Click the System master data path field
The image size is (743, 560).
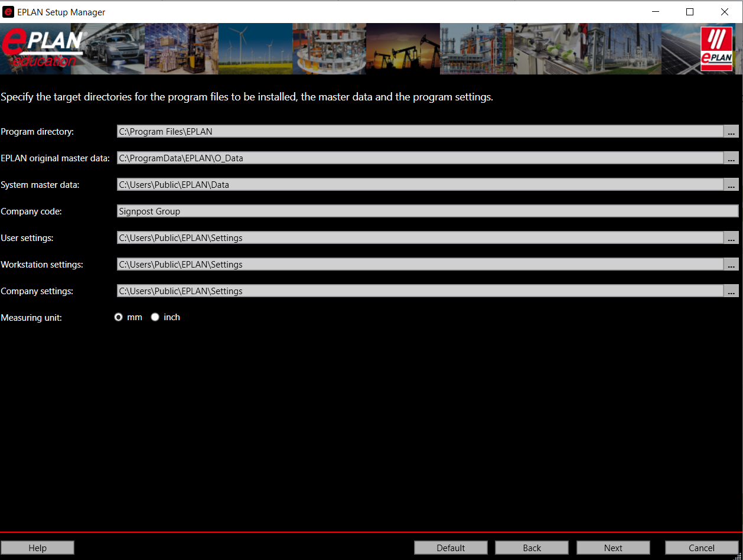[x=420, y=185]
